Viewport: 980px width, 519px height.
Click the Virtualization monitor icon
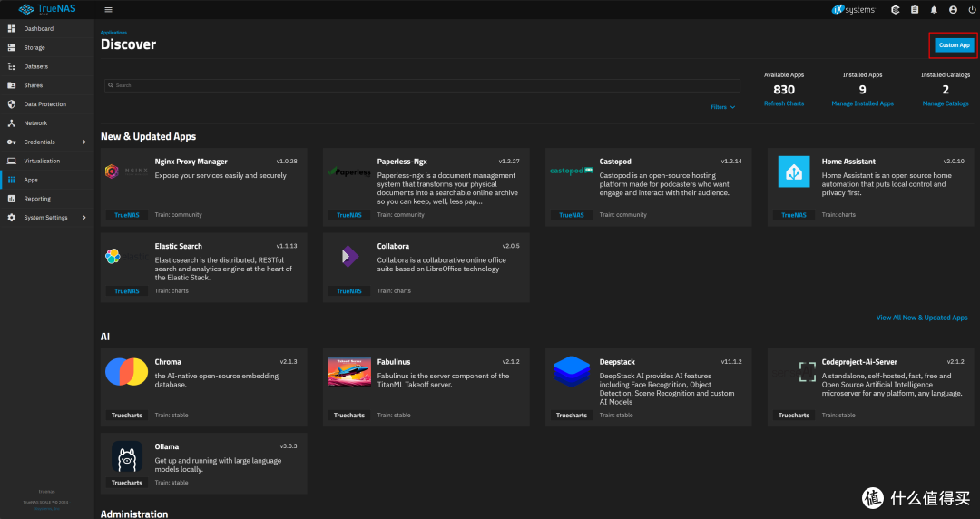tap(11, 161)
